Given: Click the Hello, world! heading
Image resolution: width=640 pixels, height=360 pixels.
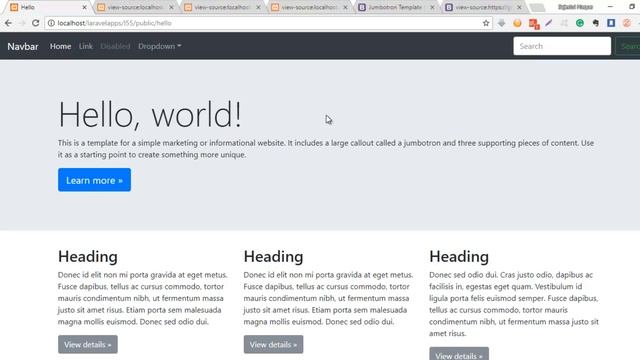Looking at the screenshot, I should point(150,115).
